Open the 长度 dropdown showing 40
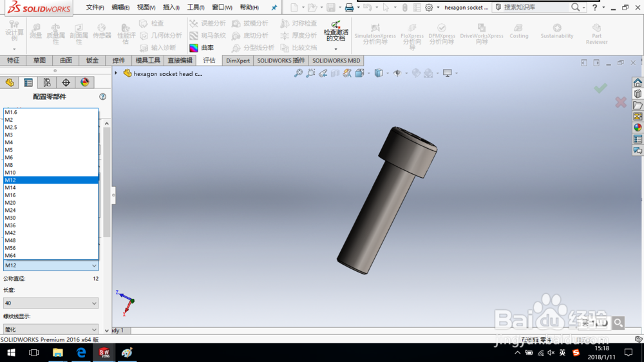 click(x=51, y=303)
